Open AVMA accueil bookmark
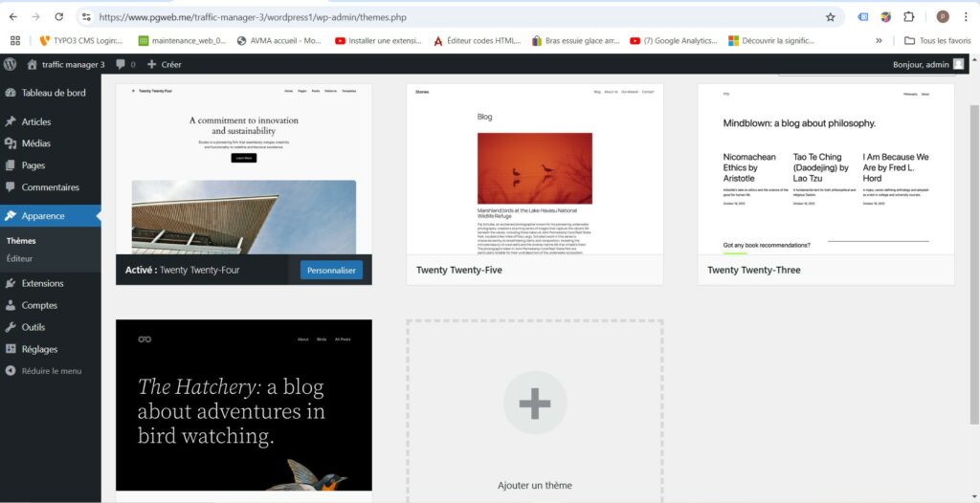 tap(279, 40)
